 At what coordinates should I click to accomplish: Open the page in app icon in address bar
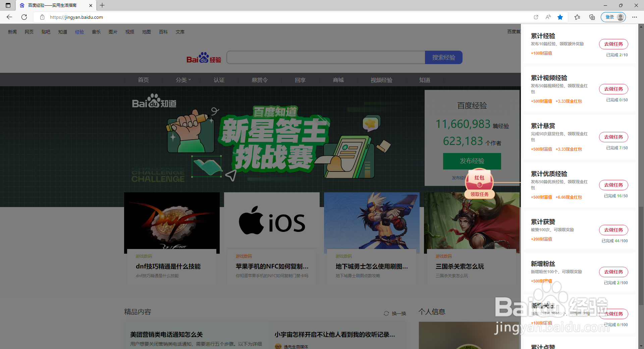point(536,17)
